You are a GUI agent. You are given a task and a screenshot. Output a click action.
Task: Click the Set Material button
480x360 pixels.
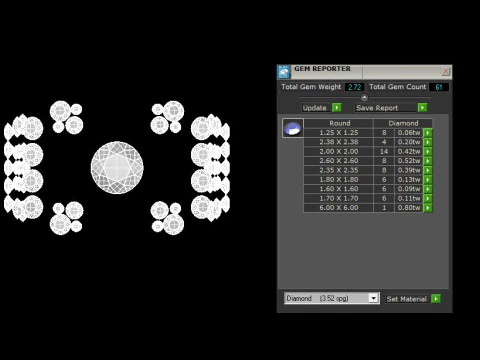[x=406, y=299]
